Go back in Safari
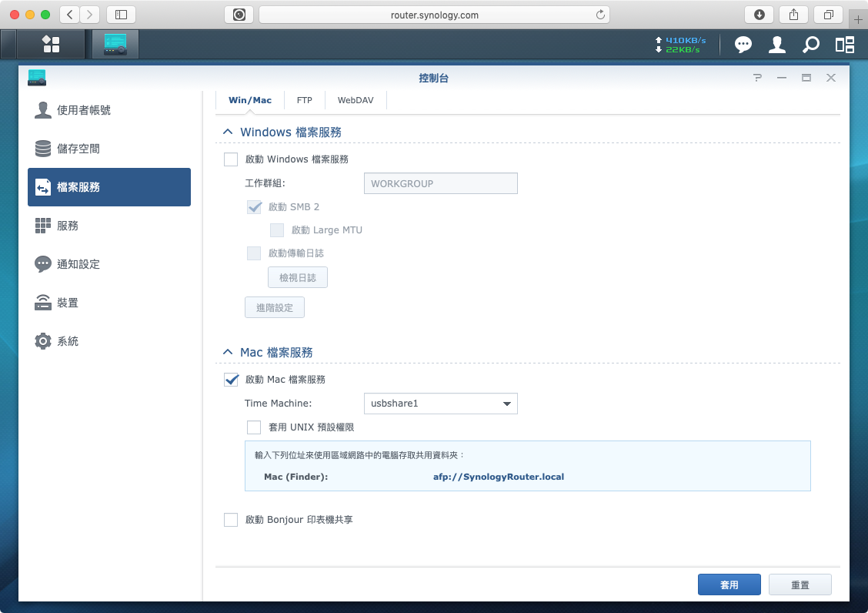The image size is (868, 613). [x=70, y=15]
